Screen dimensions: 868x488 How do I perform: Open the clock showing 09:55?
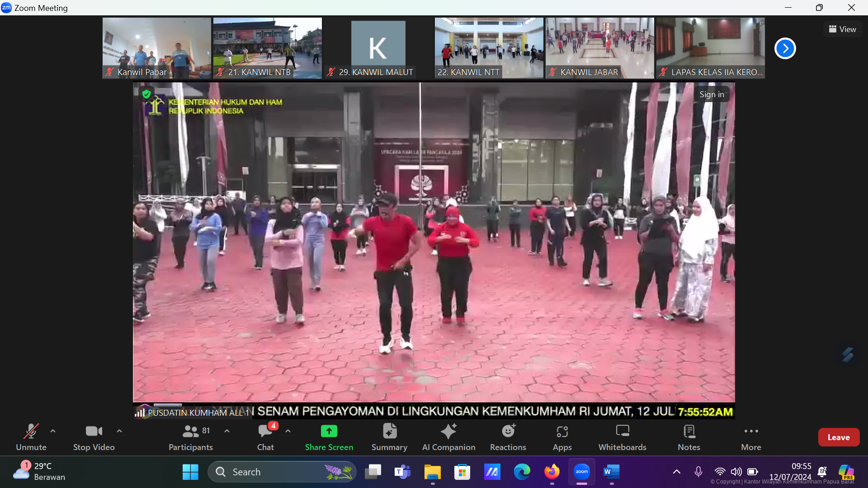click(790, 472)
